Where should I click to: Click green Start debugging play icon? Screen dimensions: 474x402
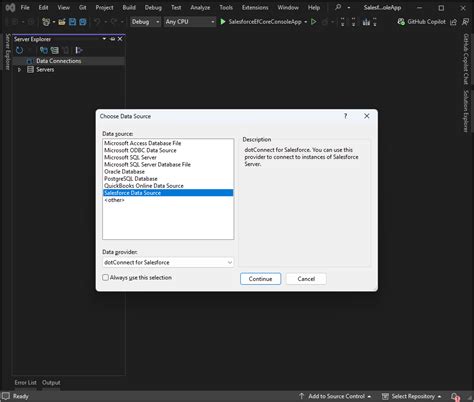coord(223,22)
